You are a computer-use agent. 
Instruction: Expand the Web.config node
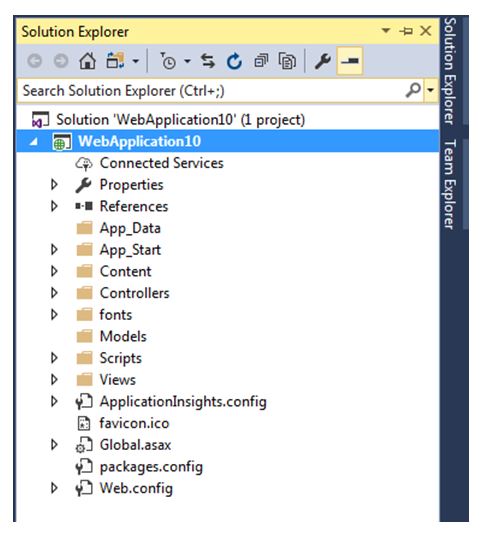pyautogui.click(x=54, y=488)
